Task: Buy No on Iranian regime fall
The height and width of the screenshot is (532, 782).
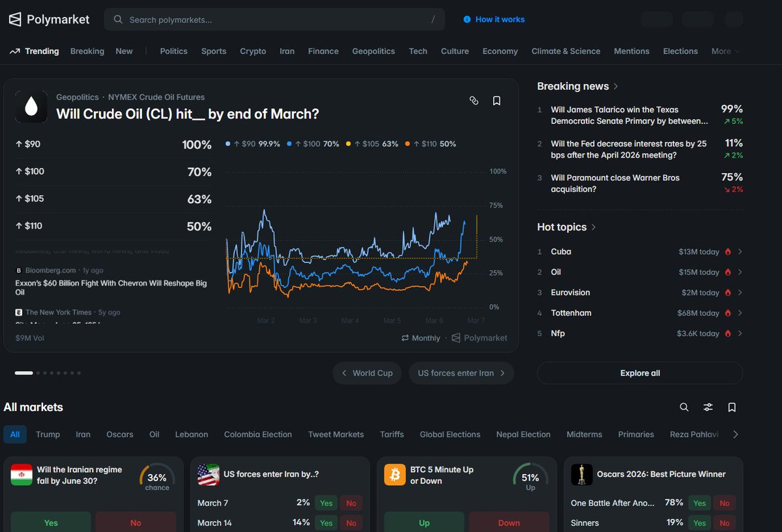Action: [136, 522]
